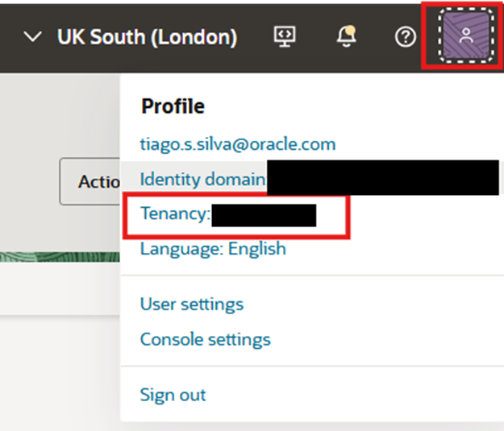Screen dimensions: 504x431
Task: Click the redacted identity domain name
Action: pos(383,178)
